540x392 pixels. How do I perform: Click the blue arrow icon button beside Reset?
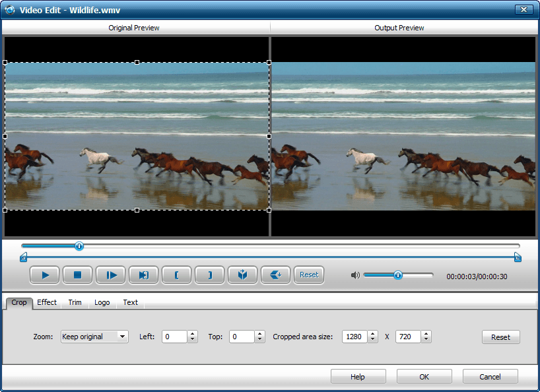coord(275,275)
